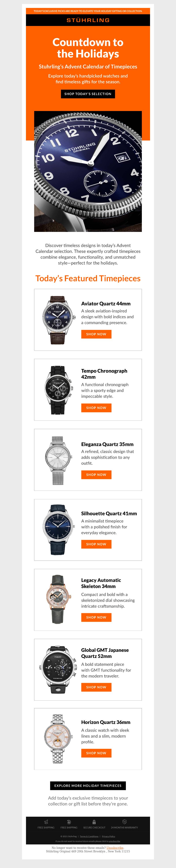Click Shop Now for Horizon Quartz 36mm
This screenshot has height=868, width=176.
tap(96, 753)
